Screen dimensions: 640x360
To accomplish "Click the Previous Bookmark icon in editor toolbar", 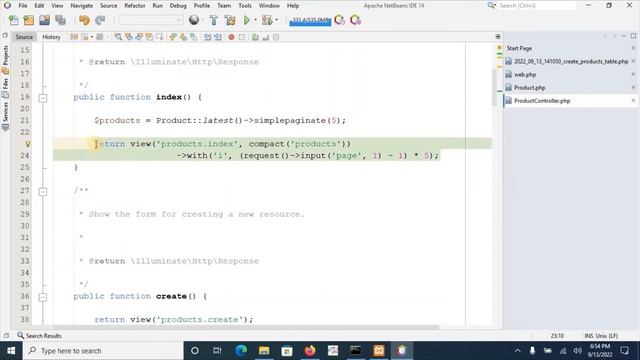I will pyautogui.click(x=173, y=37).
